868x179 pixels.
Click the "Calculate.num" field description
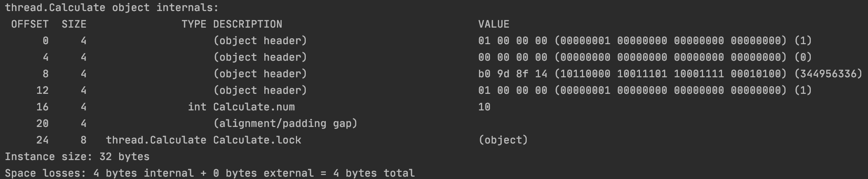tap(254, 107)
